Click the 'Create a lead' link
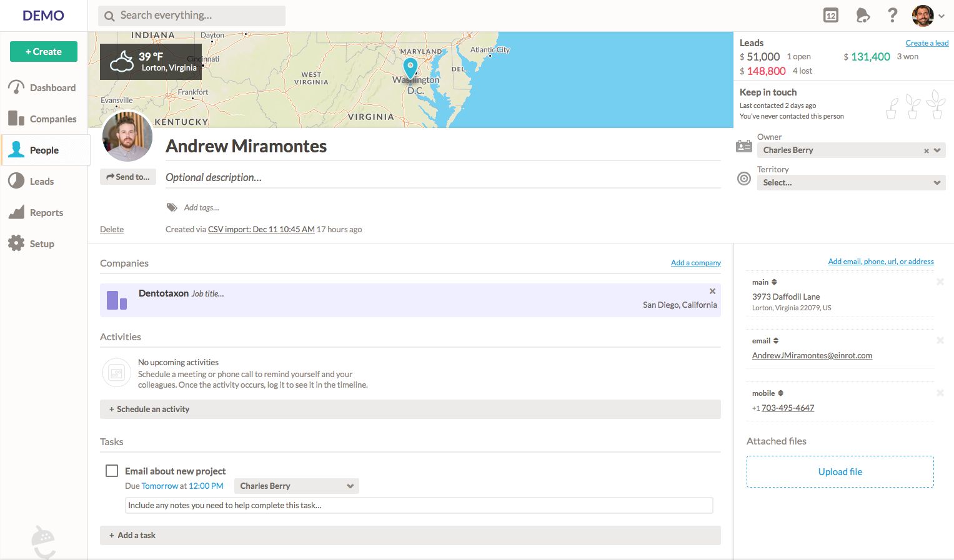 click(927, 42)
